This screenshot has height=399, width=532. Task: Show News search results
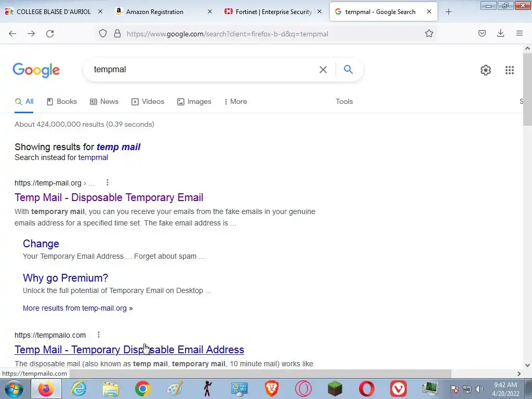pyautogui.click(x=104, y=101)
